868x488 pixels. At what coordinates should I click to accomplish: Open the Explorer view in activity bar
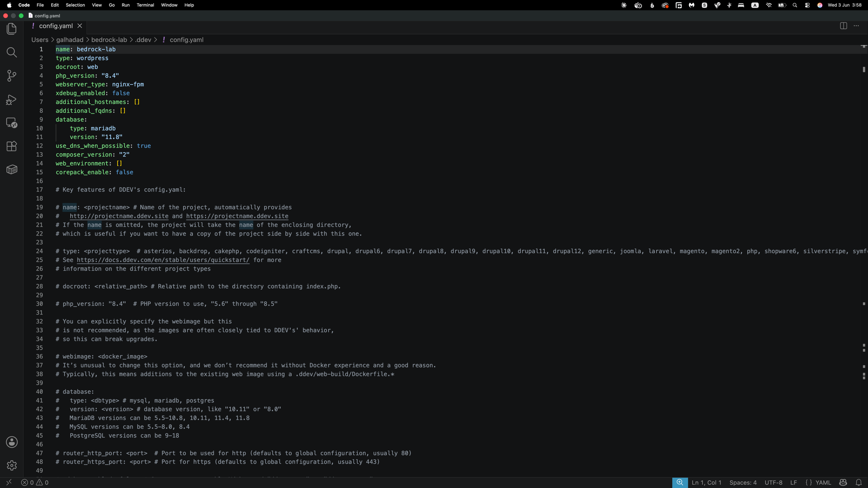pyautogui.click(x=12, y=29)
